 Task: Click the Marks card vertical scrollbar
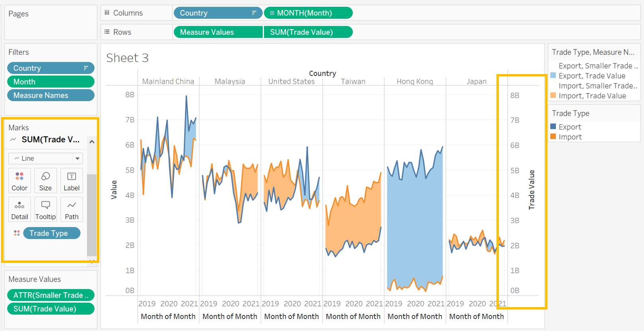(92, 214)
